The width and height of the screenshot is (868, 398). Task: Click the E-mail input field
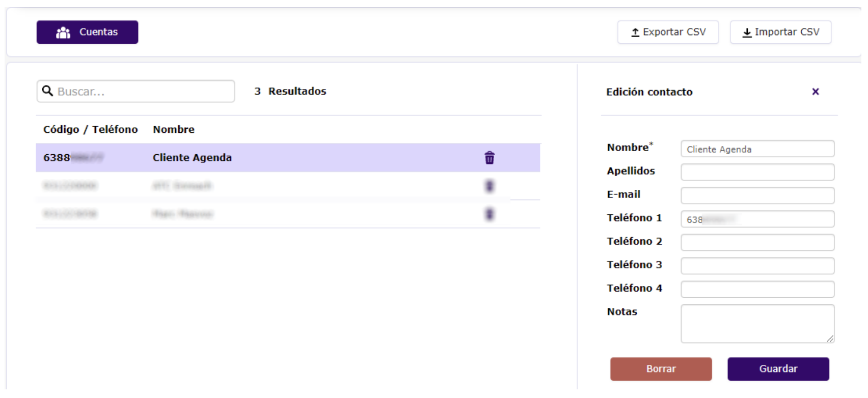click(x=757, y=195)
